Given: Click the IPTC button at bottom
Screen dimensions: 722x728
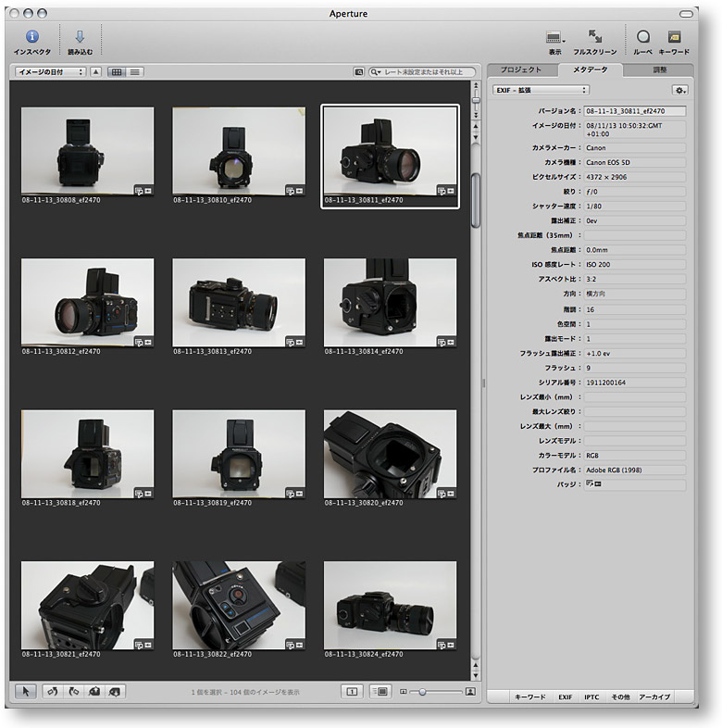Looking at the screenshot, I should pos(591,697).
